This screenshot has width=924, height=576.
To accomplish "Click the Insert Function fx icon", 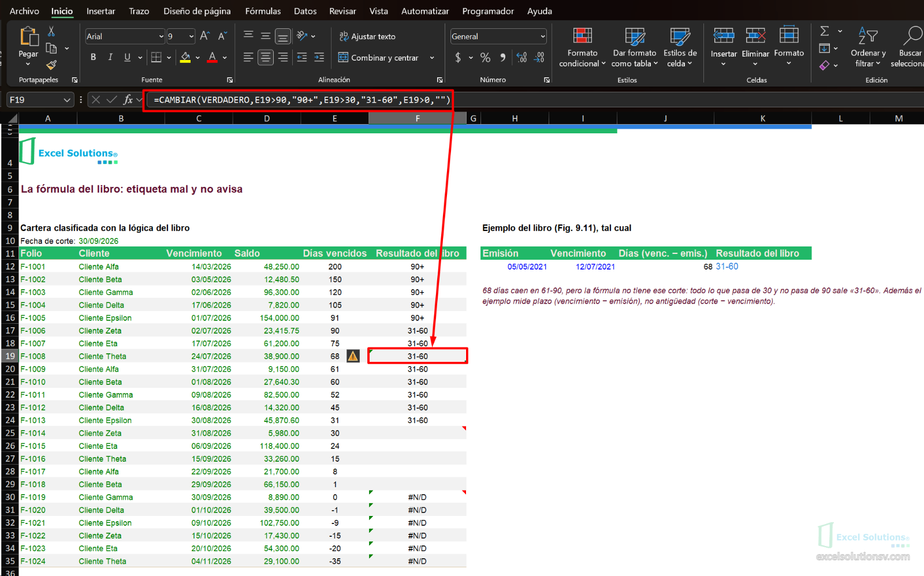I will click(128, 100).
